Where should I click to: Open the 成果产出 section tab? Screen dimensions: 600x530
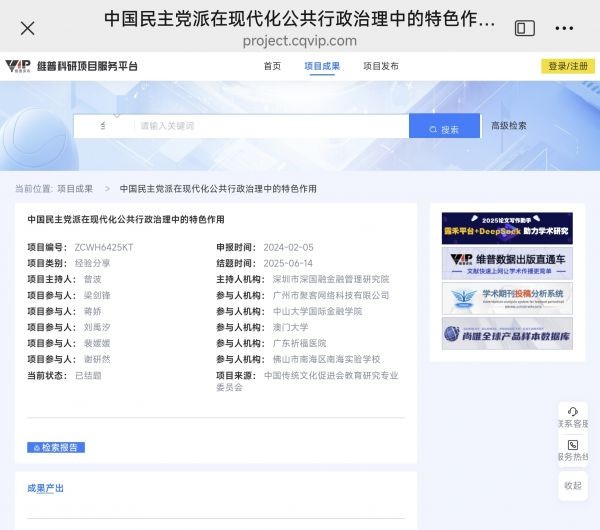pos(46,488)
